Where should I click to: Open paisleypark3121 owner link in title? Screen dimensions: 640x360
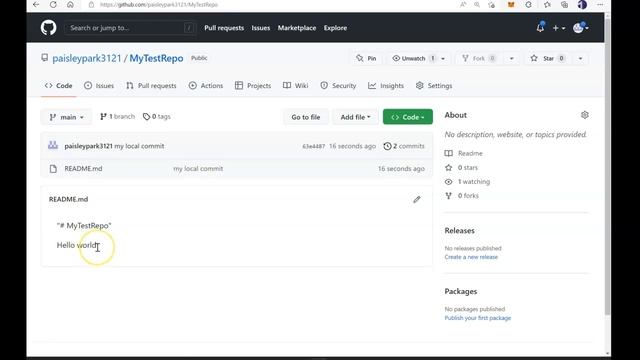(x=87, y=58)
